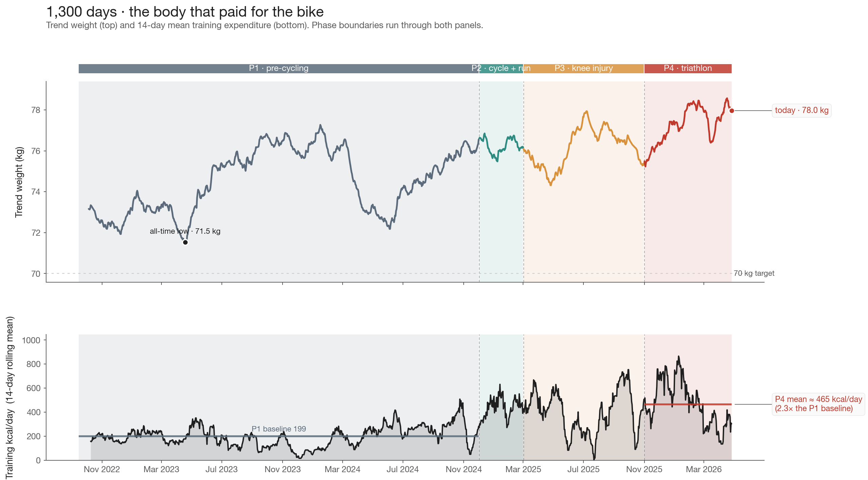Click the 'Mar 2026' x-axis label
Image resolution: width=868 pixels, height=480 pixels.
coord(703,469)
